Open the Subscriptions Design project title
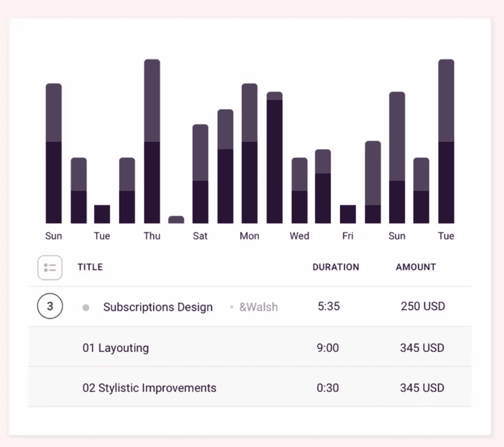This screenshot has height=447, width=504. pyautogui.click(x=158, y=307)
